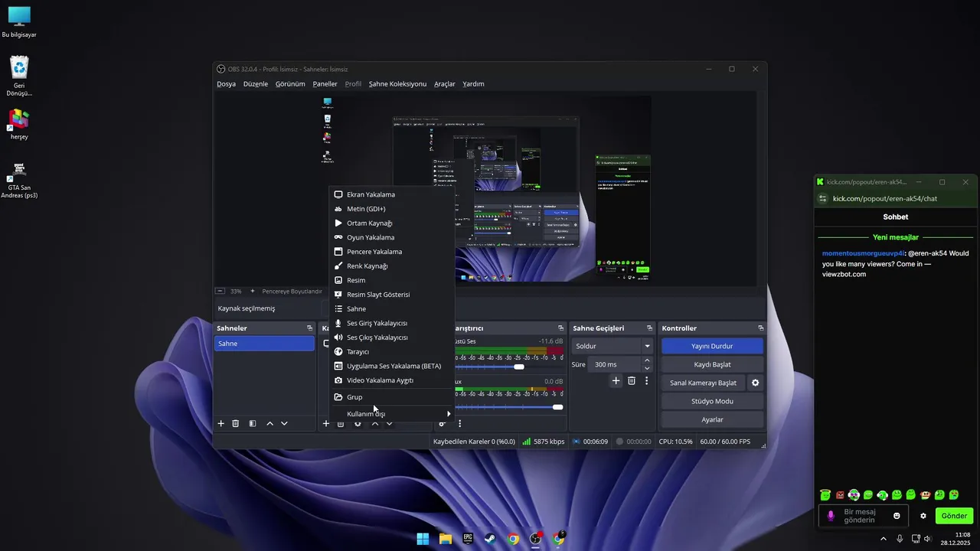The width and height of the screenshot is (980, 551).
Task: Add a Renk Kaynağı color source
Action: pyautogui.click(x=392, y=266)
